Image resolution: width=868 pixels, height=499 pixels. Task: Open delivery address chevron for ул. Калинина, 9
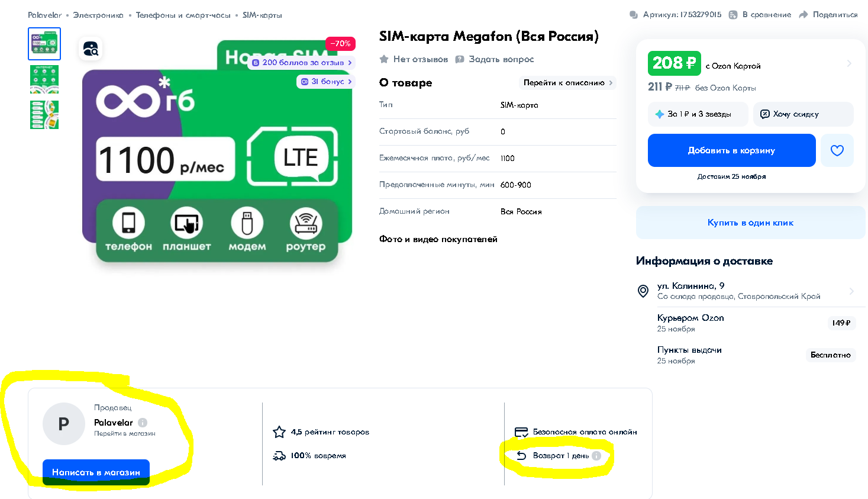(851, 291)
